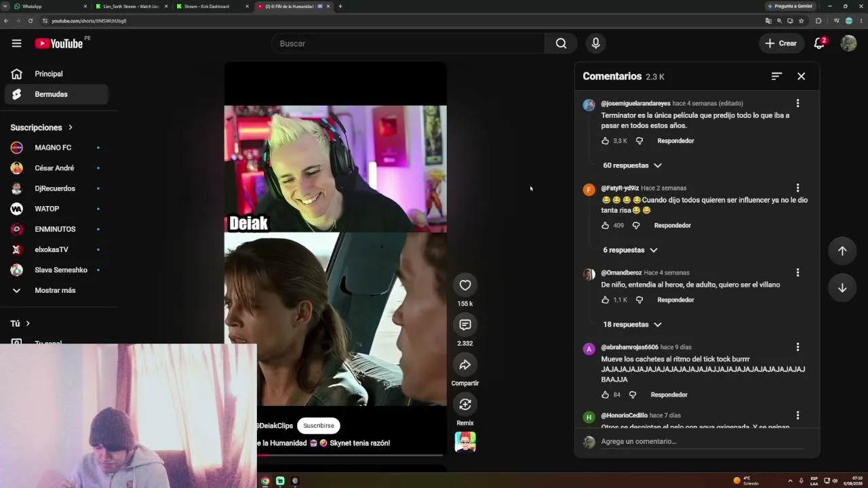Image resolution: width=868 pixels, height=488 pixels.
Task: Click Pregunta a Gemini button
Action: (790, 6)
